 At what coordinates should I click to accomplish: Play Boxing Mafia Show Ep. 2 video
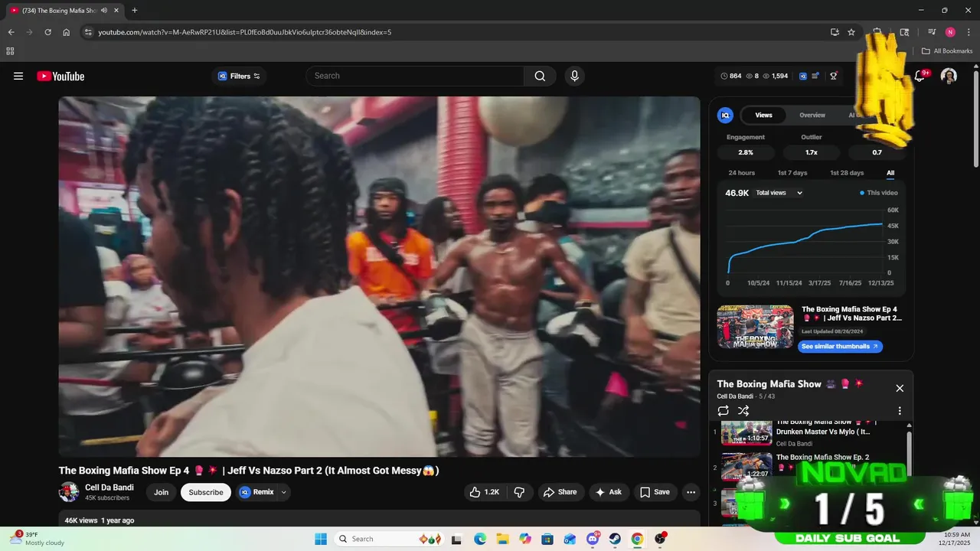[x=812, y=467]
